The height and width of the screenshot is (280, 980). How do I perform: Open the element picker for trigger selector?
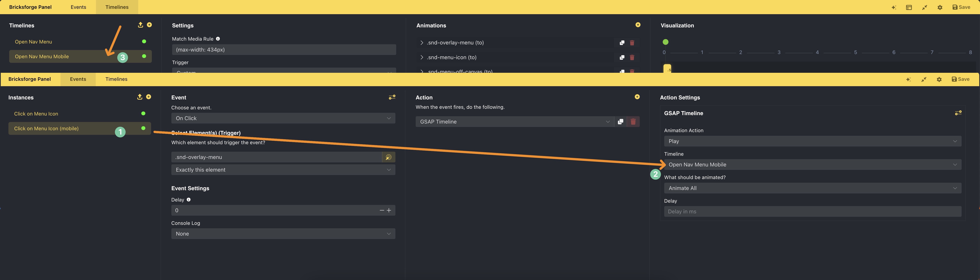(389, 157)
